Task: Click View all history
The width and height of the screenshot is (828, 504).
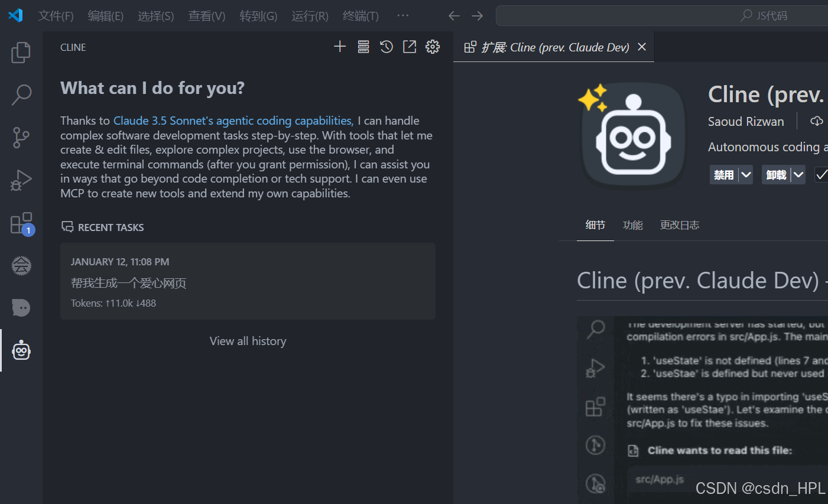Action: point(248,341)
